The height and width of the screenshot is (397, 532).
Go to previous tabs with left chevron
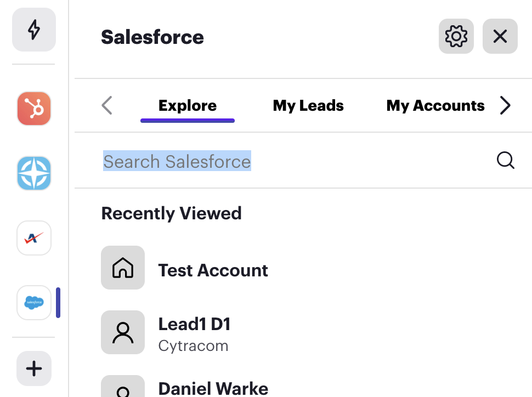107,105
